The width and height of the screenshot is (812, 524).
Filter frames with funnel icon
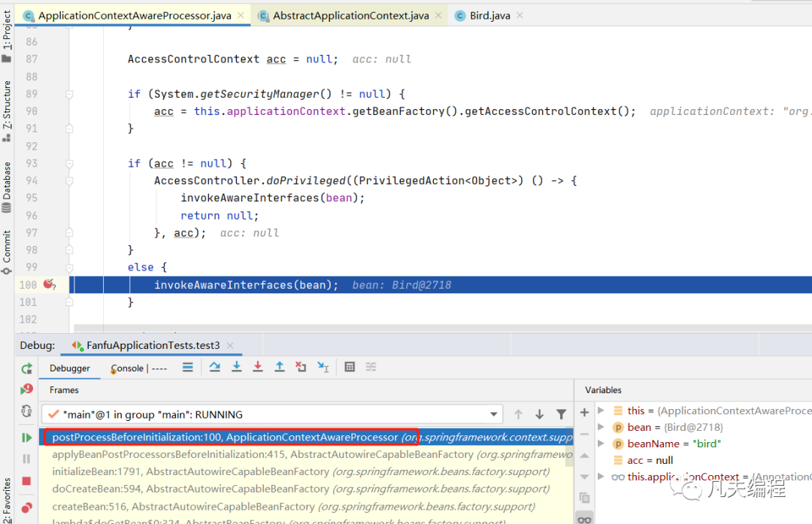pos(562,414)
